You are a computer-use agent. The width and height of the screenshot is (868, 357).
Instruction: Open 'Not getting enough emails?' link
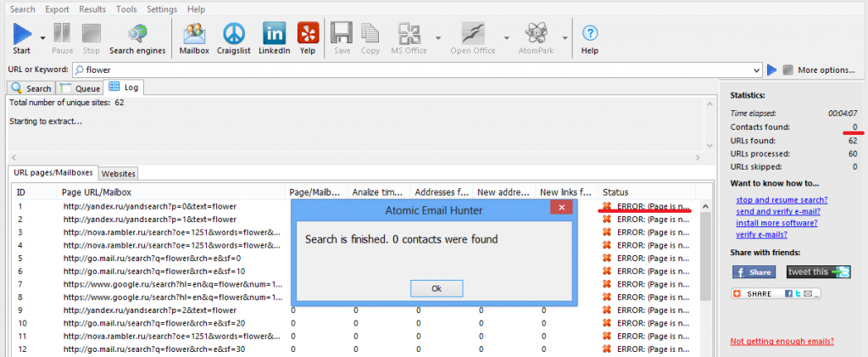tap(782, 341)
